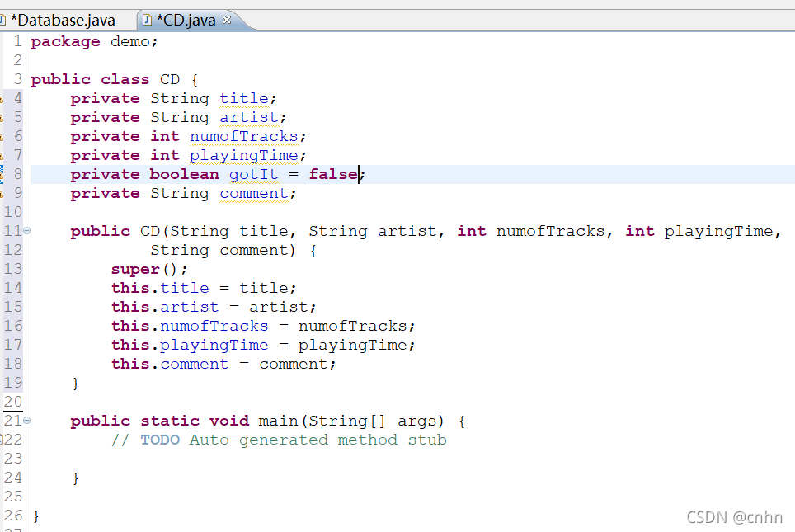Click the CSDN @cnhn watermark text
This screenshot has width=795, height=532.
point(735,517)
